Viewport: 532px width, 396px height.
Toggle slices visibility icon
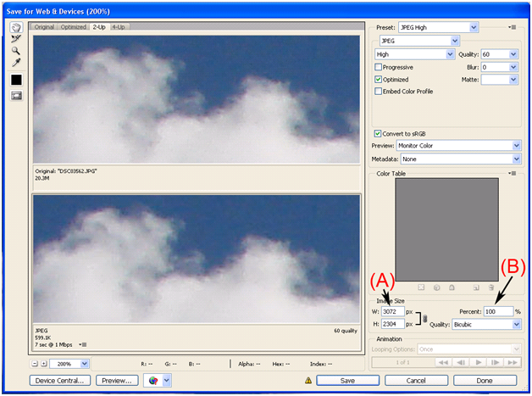pos(16,96)
